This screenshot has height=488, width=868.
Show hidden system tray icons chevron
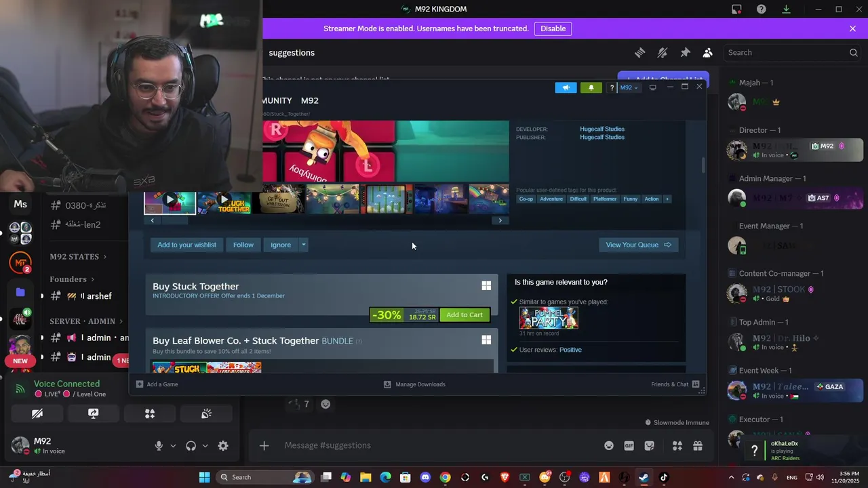[x=731, y=477]
